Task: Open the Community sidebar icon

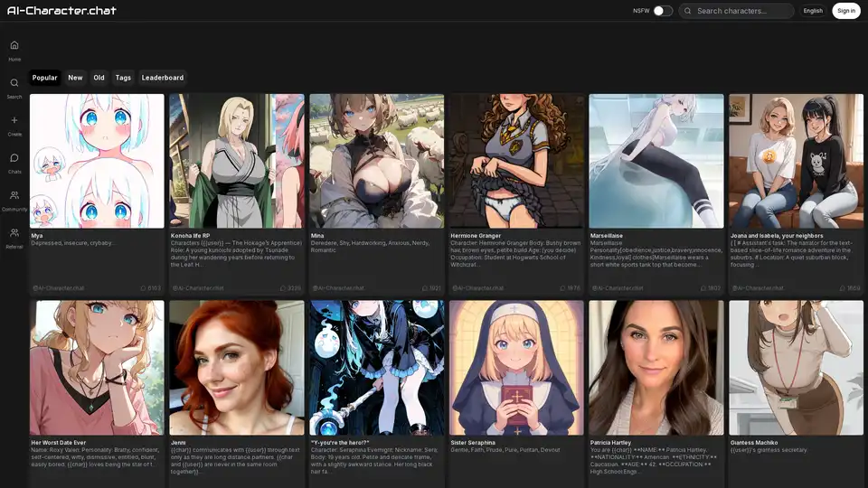Action: [x=14, y=195]
